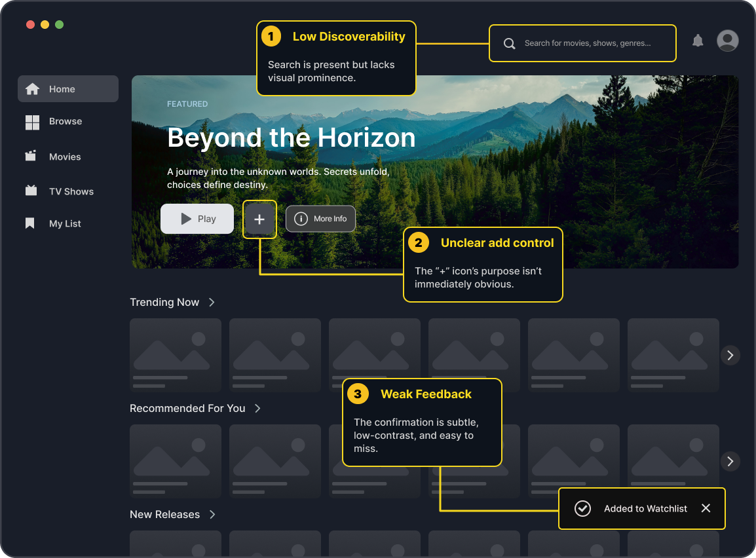Click the Home house icon

point(32,88)
